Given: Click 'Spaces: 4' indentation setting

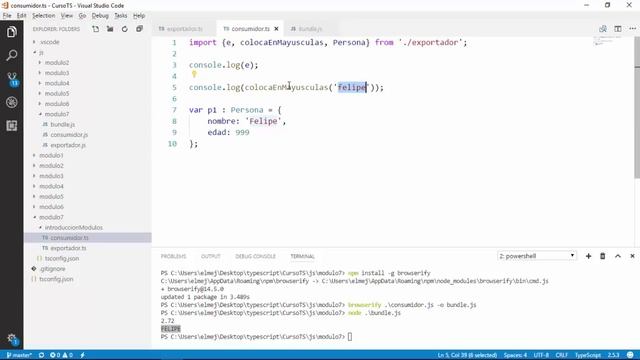Looking at the screenshot, I should 516,355.
